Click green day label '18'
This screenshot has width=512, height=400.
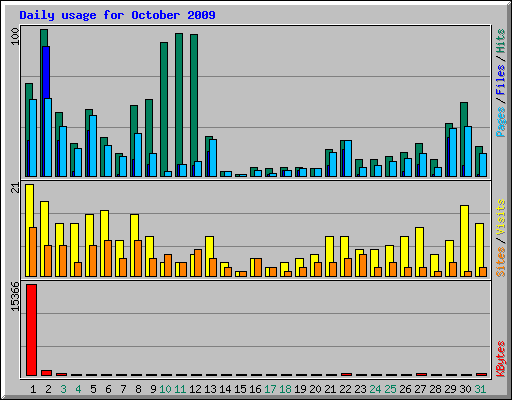(285, 389)
